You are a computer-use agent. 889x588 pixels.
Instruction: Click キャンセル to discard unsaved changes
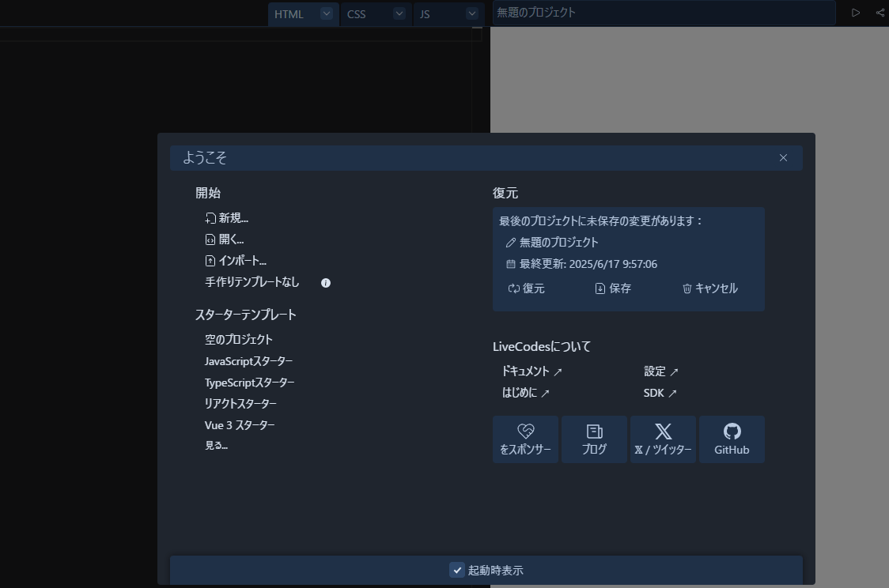tap(709, 288)
